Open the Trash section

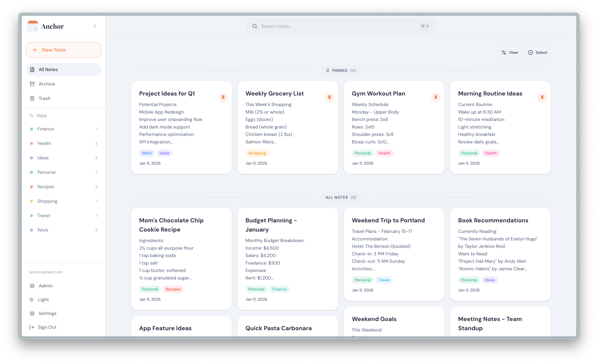pos(63,98)
